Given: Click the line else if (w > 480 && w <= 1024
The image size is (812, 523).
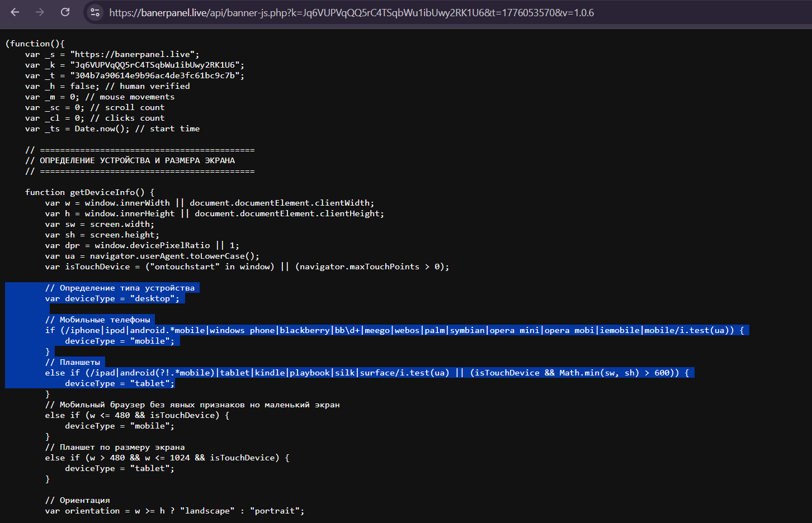Looking at the screenshot, I should [167, 458].
